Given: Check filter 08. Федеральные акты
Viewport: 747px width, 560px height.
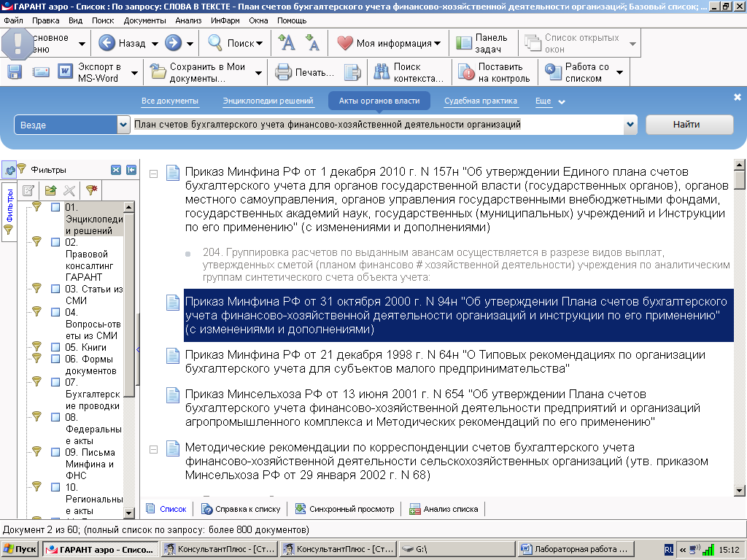Looking at the screenshot, I should pos(55,417).
